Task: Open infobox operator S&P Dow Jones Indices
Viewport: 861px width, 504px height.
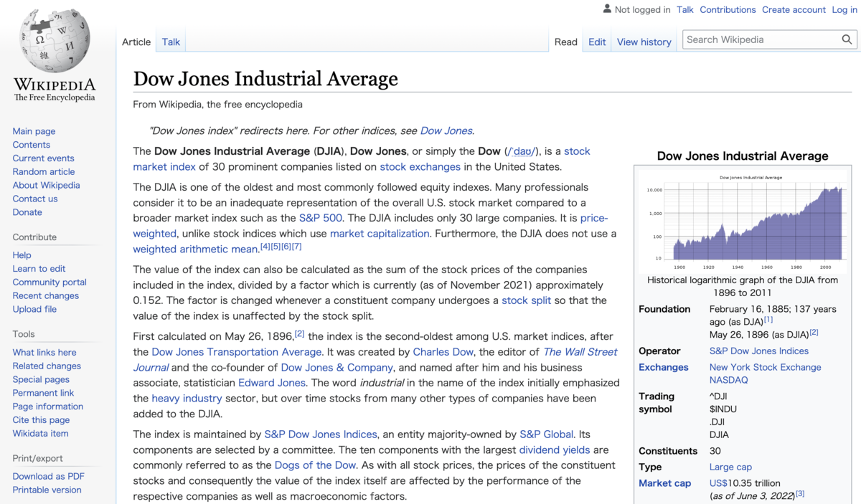Action: pos(759,351)
